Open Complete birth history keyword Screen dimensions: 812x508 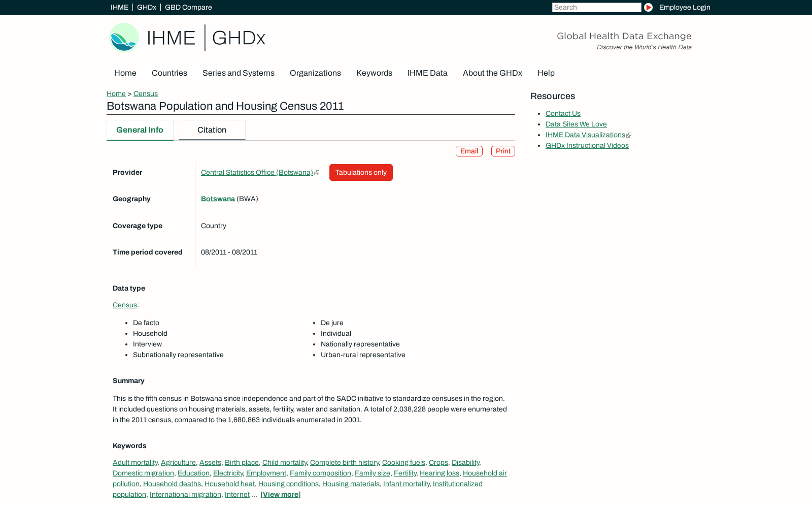click(x=345, y=463)
